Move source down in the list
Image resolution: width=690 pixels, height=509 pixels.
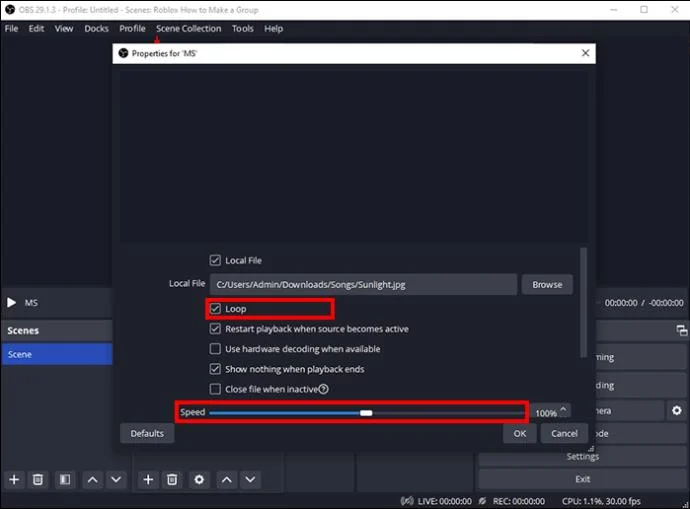[250, 480]
